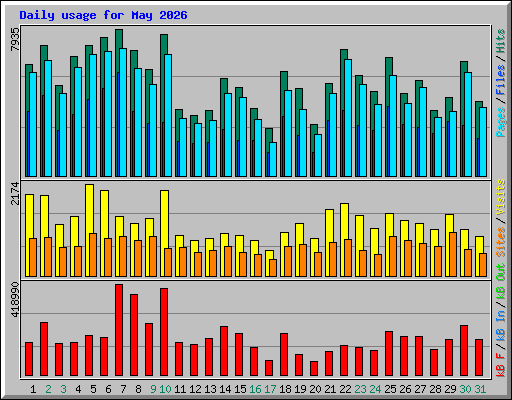The width and height of the screenshot is (512, 400).
Task: Click the 2174 visits axis value
Action: 15,194
